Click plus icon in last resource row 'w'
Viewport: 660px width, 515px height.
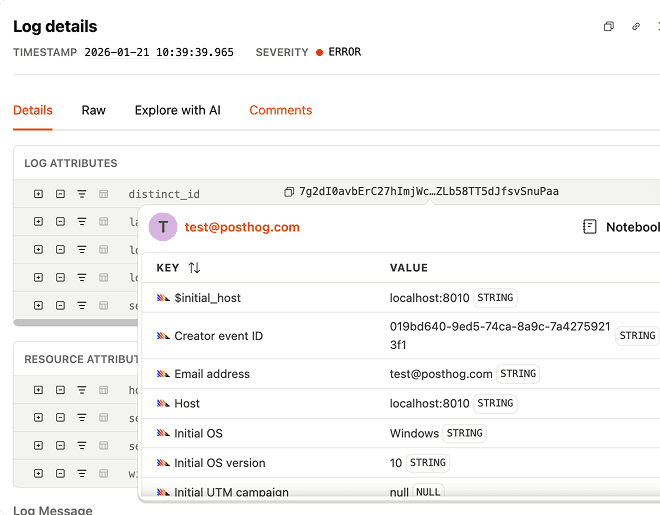(x=38, y=473)
